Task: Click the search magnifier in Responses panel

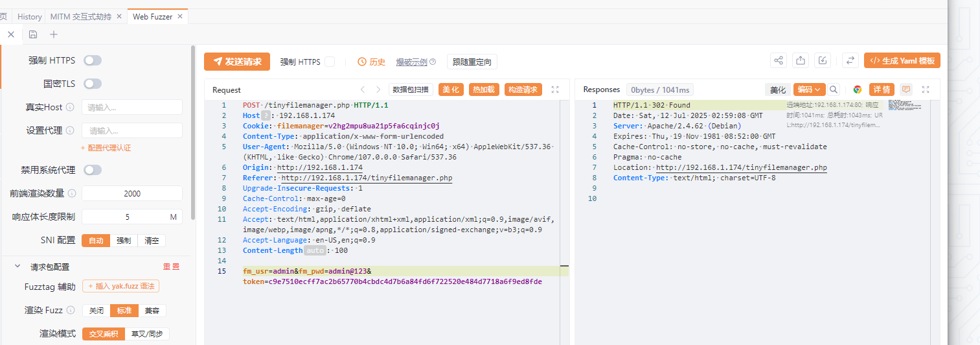Action: [x=834, y=89]
